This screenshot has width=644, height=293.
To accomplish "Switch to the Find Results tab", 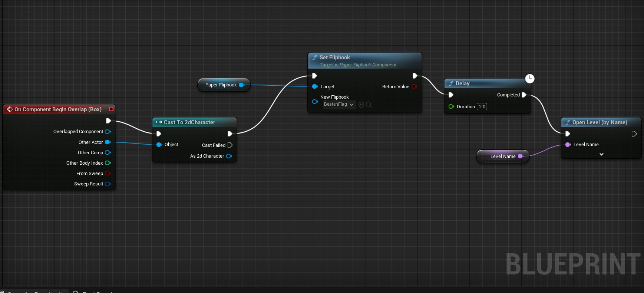I will pos(96,292).
